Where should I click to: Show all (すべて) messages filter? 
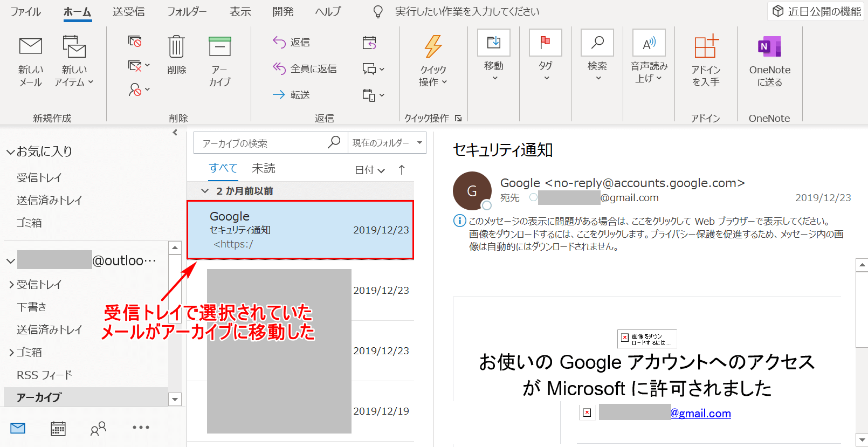click(223, 168)
